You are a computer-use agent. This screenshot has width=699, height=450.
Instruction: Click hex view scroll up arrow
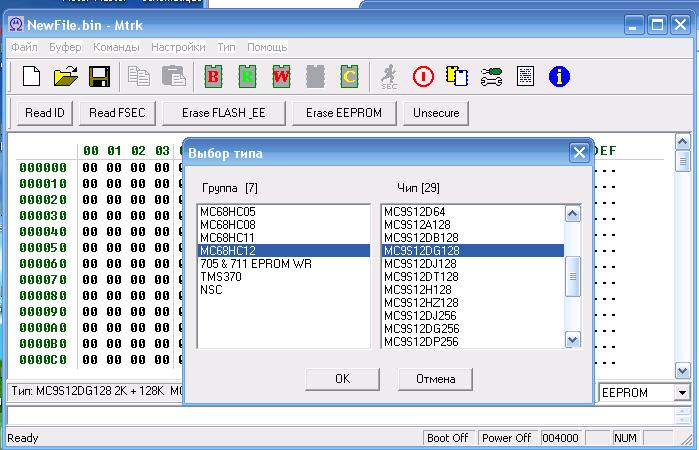[x=683, y=142]
